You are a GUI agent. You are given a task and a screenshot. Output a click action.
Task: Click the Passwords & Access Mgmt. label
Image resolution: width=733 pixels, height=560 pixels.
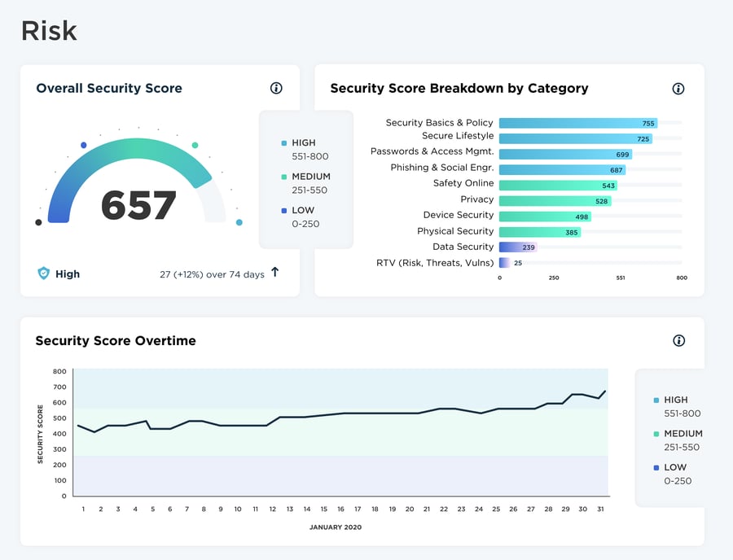click(x=432, y=151)
